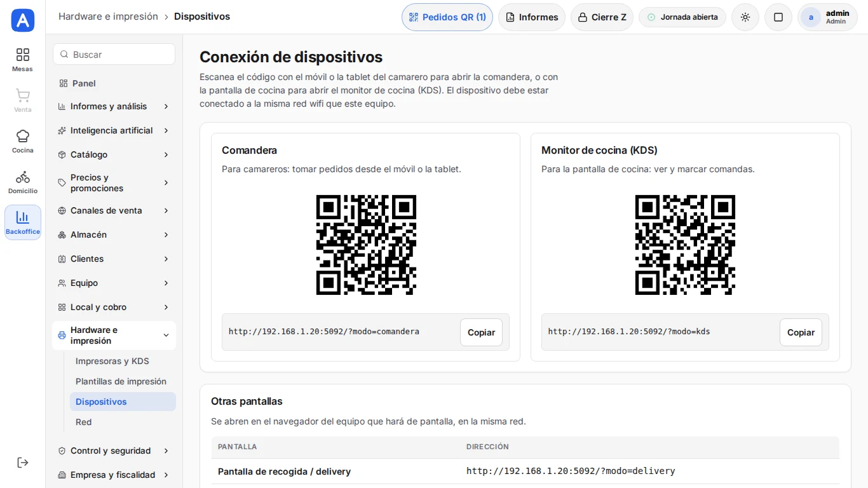Click the app logo icon
868x488 pixels.
pos(23,20)
